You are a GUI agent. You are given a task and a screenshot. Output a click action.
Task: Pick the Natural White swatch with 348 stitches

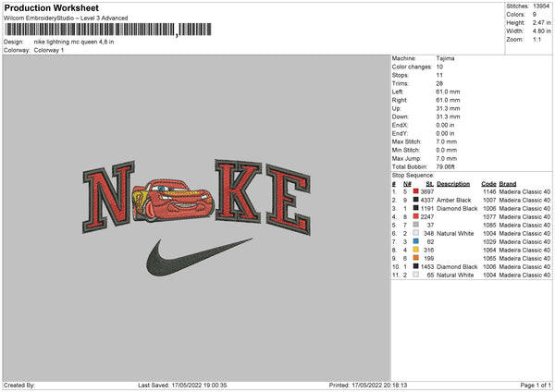pyautogui.click(x=416, y=233)
